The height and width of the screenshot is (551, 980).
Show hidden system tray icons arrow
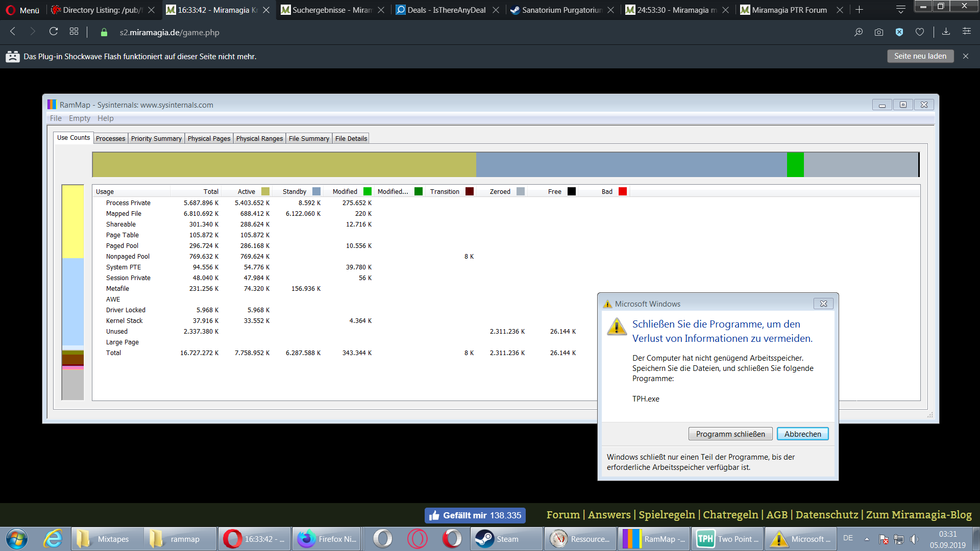click(867, 539)
